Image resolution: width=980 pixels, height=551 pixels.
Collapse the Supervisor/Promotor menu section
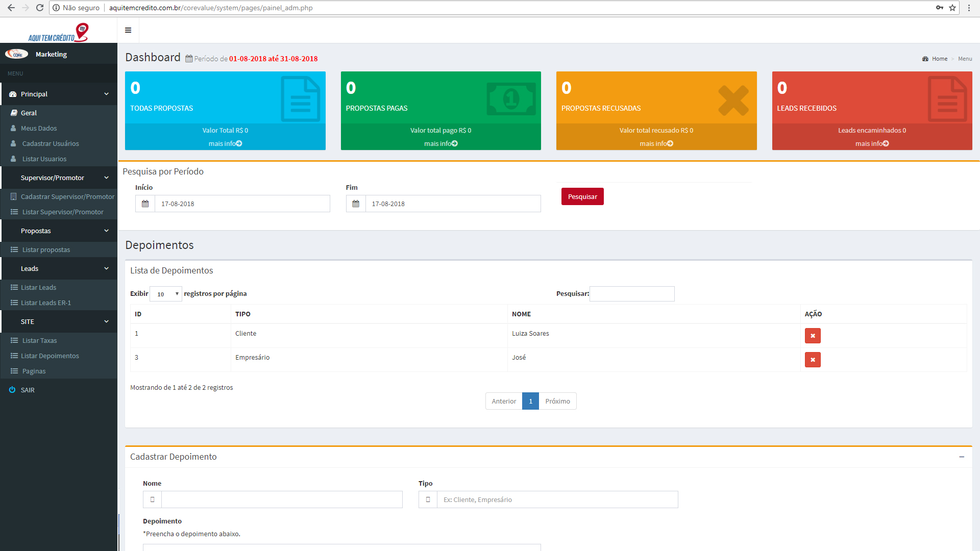106,178
